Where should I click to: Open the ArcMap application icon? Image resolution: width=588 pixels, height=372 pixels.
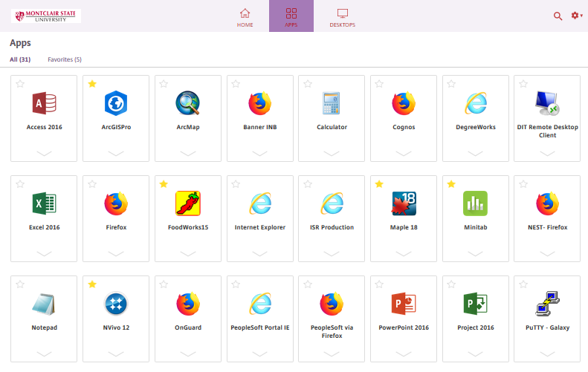pyautogui.click(x=188, y=103)
